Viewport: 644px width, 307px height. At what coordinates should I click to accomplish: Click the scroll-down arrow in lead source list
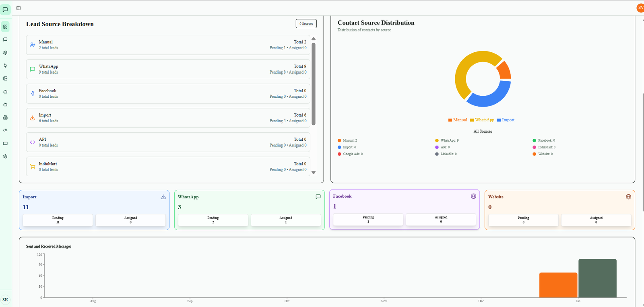(x=314, y=173)
